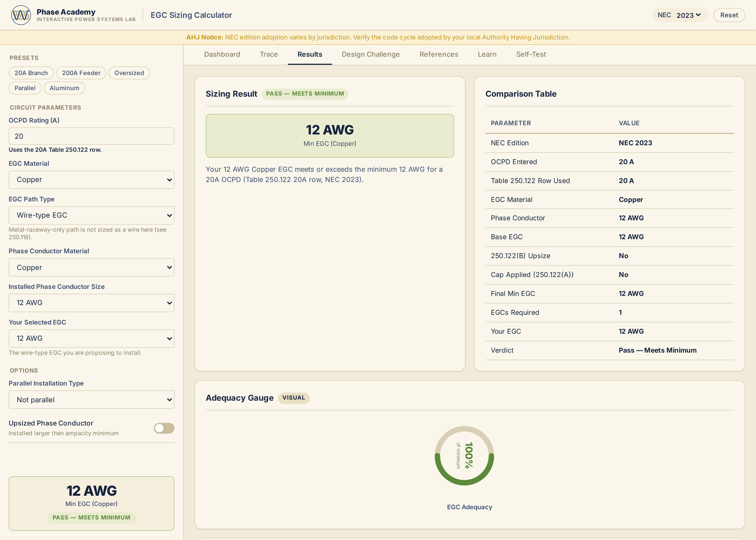Viewport: 756px width, 540px height.
Task: Switch to the Dashboard tab
Action: (x=222, y=54)
